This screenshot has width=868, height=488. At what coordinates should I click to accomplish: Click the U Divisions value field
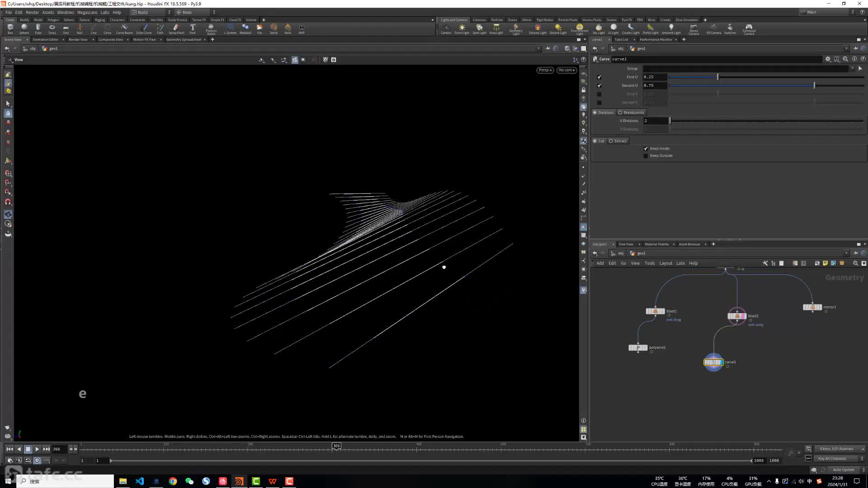click(x=655, y=121)
